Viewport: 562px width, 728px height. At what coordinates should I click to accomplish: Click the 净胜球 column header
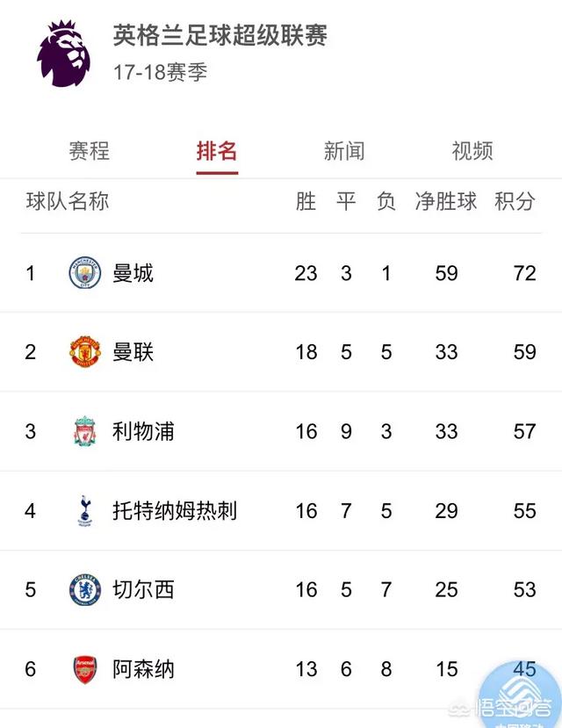point(446,201)
